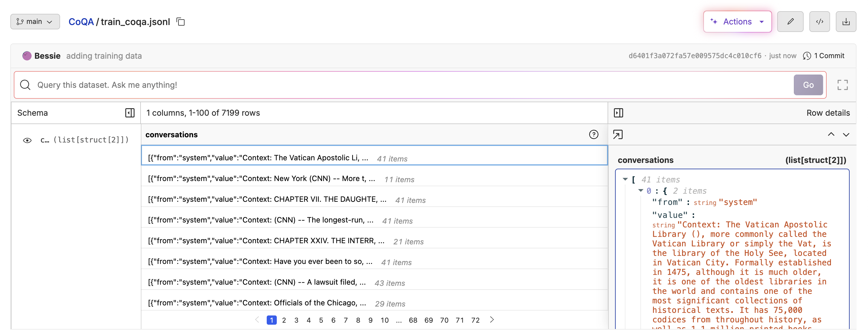Expand the Actions dropdown menu

(x=737, y=22)
